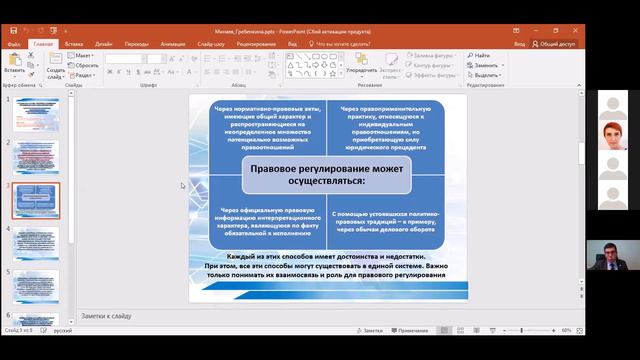The image size is (640, 360).
Task: Click the Arrange (Упорядочить) icon
Action: (x=361, y=59)
